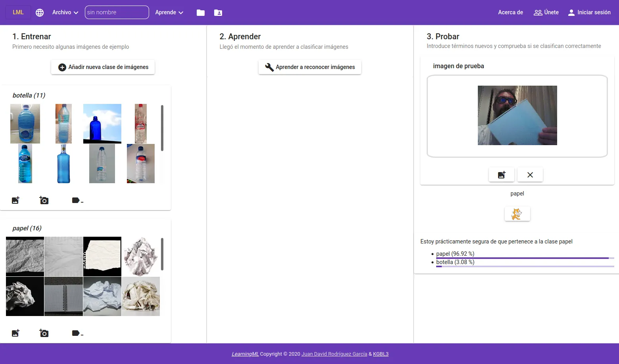Click the LML logo button
This screenshot has height=364, width=619.
18,12
